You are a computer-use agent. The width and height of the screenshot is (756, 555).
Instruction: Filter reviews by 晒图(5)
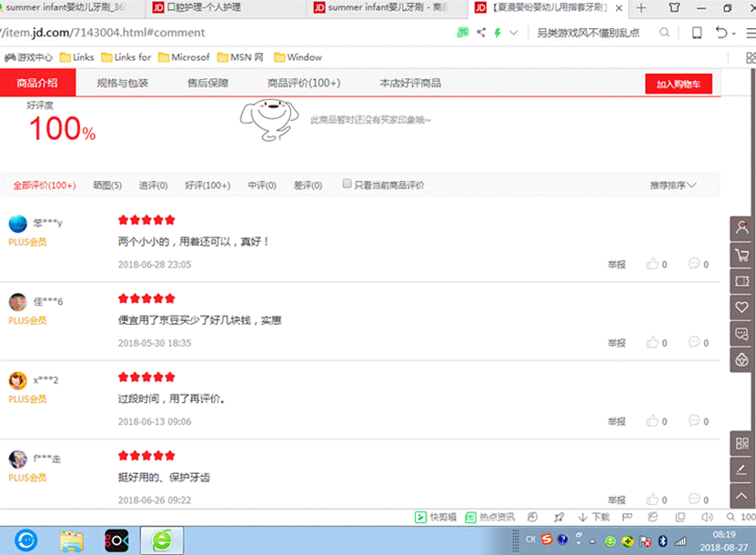pos(107,186)
